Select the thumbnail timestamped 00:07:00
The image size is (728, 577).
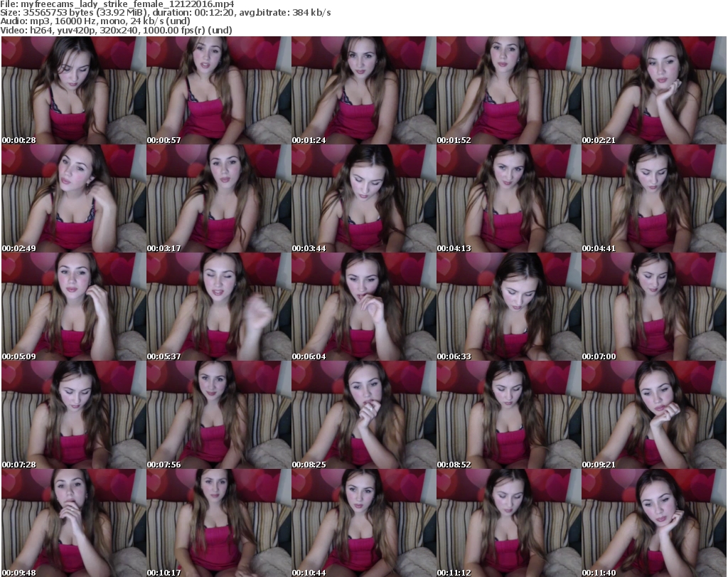(654, 307)
